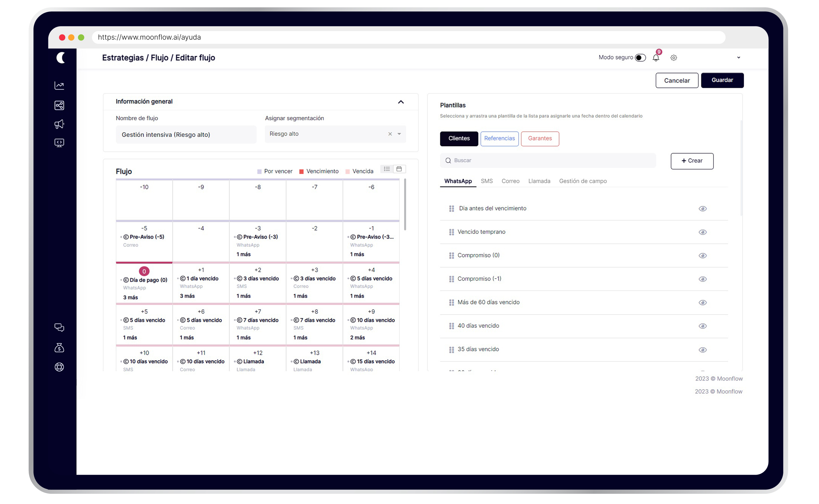Open the chat conversations sidebar icon
This screenshot has width=819, height=504.
tap(59, 327)
